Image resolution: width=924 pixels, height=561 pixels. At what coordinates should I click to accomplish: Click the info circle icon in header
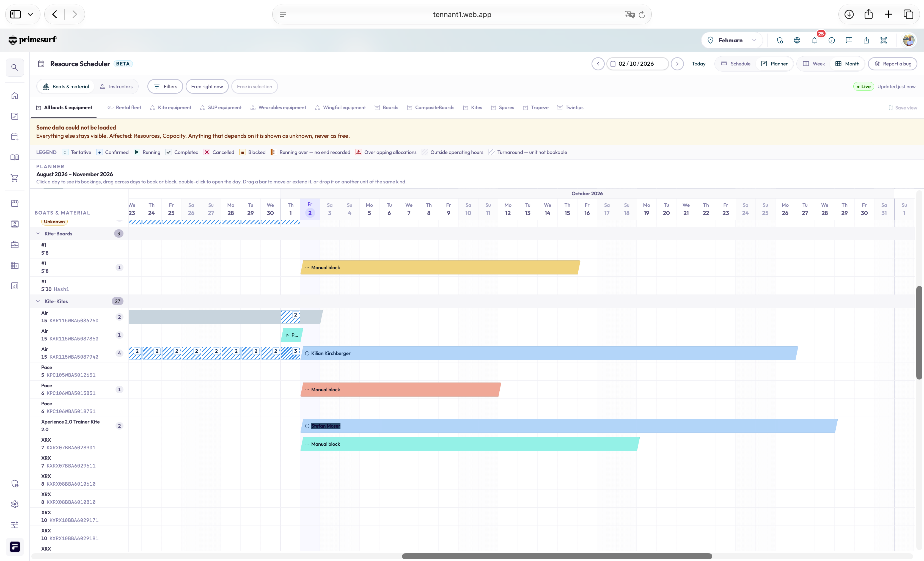click(x=831, y=40)
